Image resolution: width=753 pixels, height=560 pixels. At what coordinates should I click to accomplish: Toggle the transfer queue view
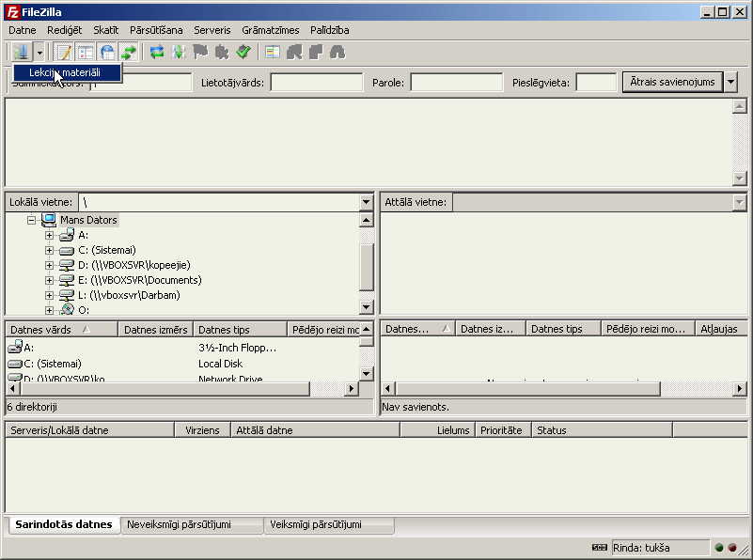click(129, 52)
